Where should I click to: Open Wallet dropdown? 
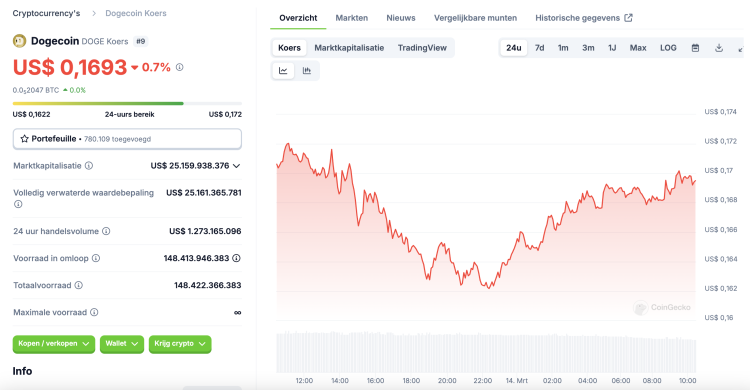point(121,344)
